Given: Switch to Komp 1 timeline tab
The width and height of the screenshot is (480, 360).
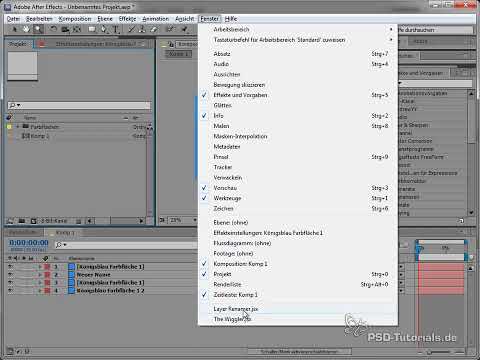Looking at the screenshot, I should [65, 232].
